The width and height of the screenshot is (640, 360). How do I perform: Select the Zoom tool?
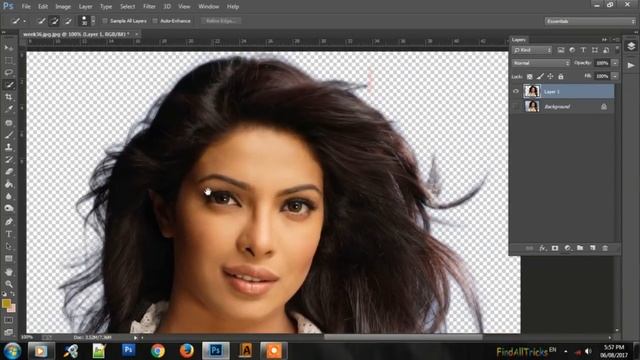pos(9,284)
